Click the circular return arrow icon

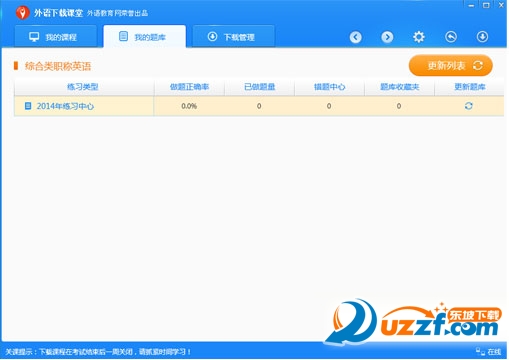pyautogui.click(x=451, y=37)
